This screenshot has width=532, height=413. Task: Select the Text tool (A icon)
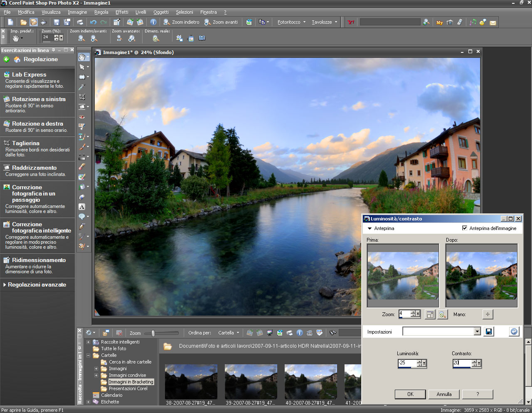[82, 207]
